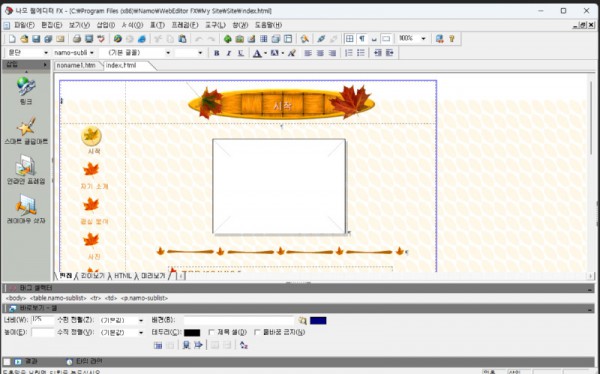Insert a table using the grid icon
This screenshot has width=600, height=374.
pyautogui.click(x=264, y=39)
